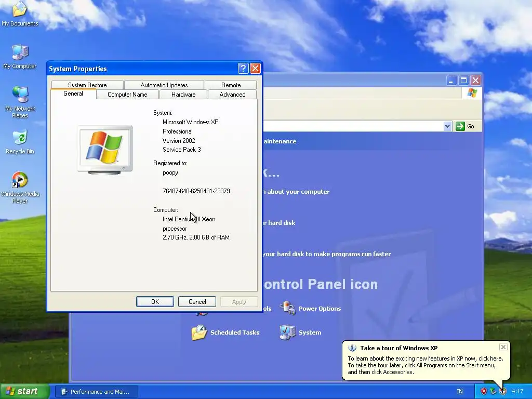
Task: Click the red security shield tray icon
Action: pyautogui.click(x=484, y=391)
